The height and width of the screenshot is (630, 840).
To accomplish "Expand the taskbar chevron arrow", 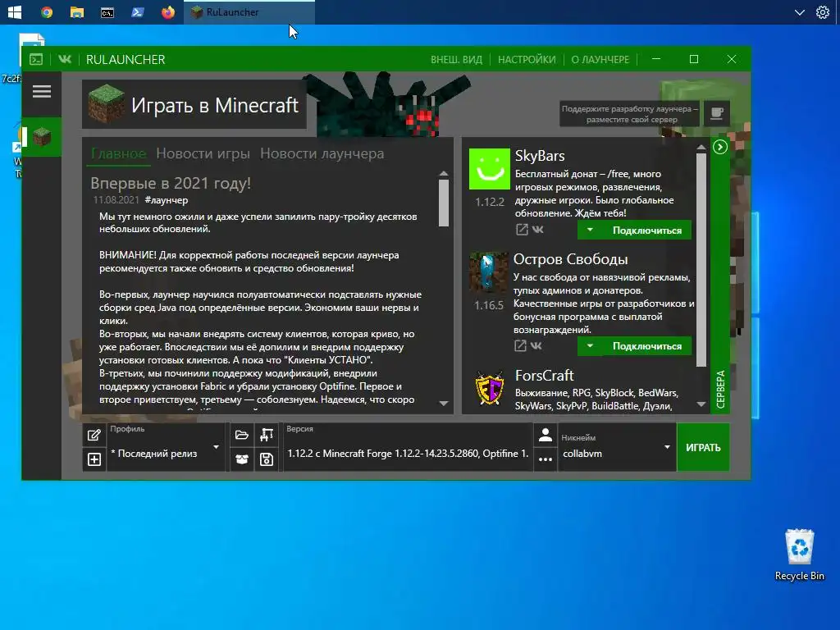I will coord(799,11).
